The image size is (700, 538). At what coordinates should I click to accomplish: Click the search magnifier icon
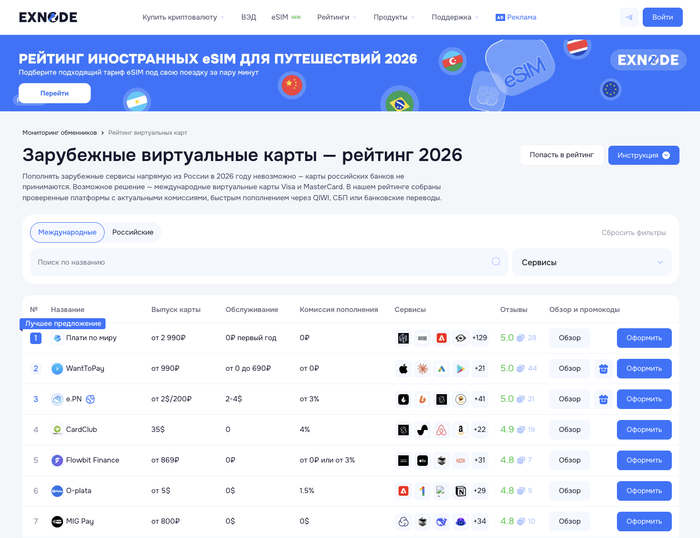coord(496,262)
